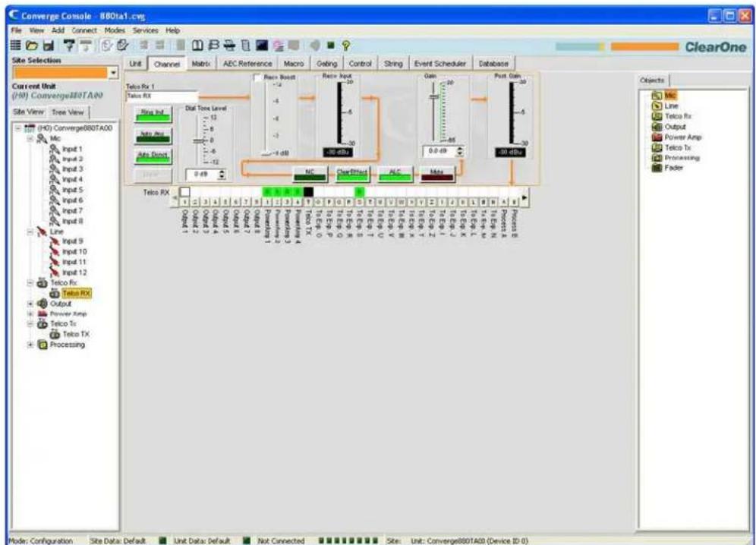Click the clipboard with pencil toolbar icon

tap(123, 46)
